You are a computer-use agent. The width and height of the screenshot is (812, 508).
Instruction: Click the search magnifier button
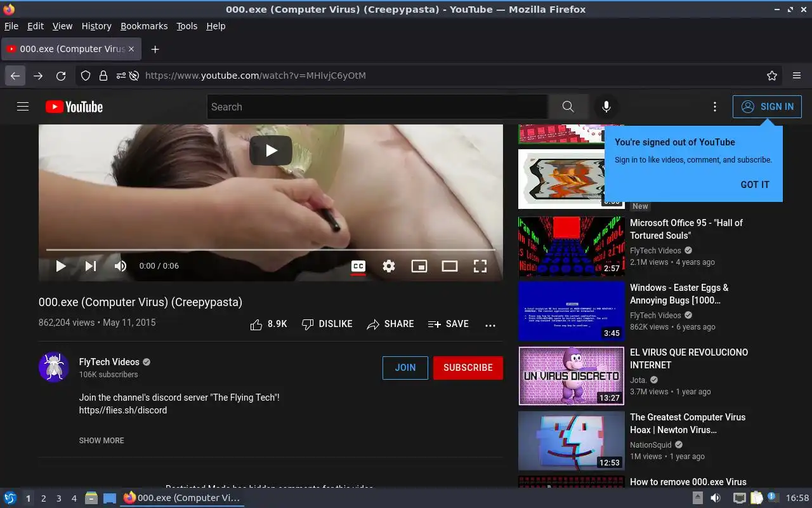pyautogui.click(x=568, y=107)
